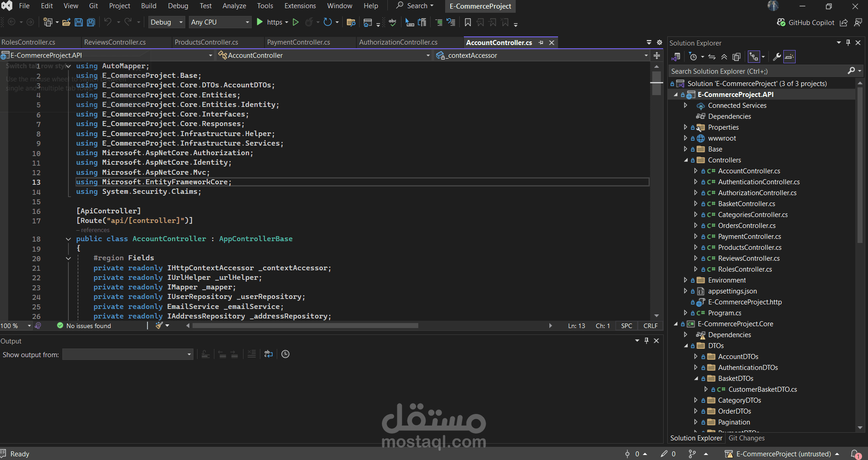Toggle Preview Selected Items in Solution Explorer
This screenshot has height=460, width=868.
pyautogui.click(x=790, y=57)
